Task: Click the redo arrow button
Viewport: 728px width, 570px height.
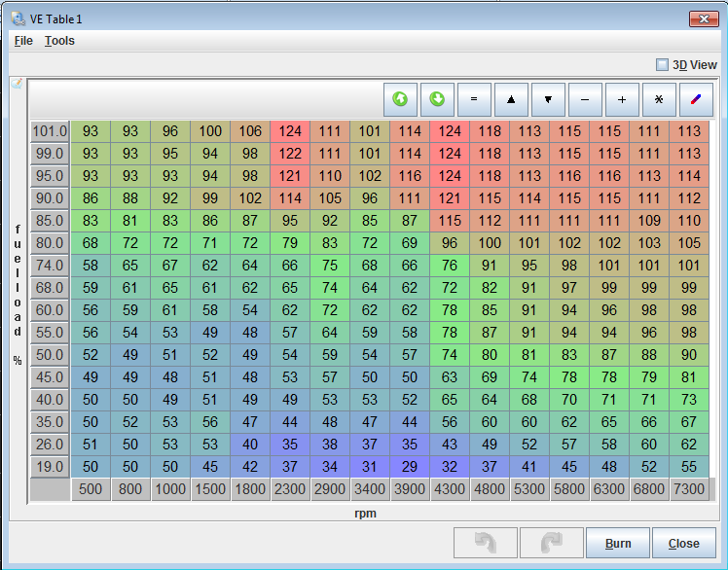Action: click(551, 544)
